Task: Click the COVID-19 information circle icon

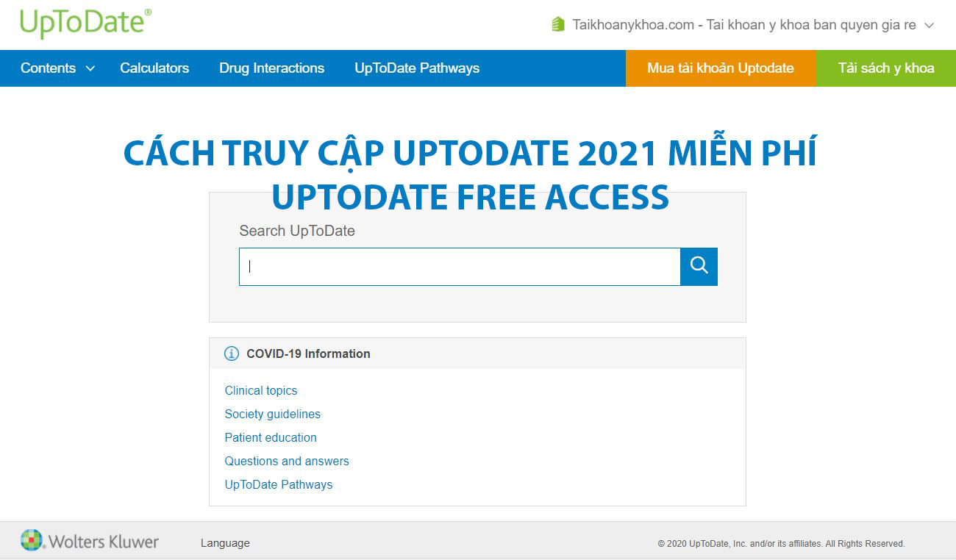Action: click(232, 353)
